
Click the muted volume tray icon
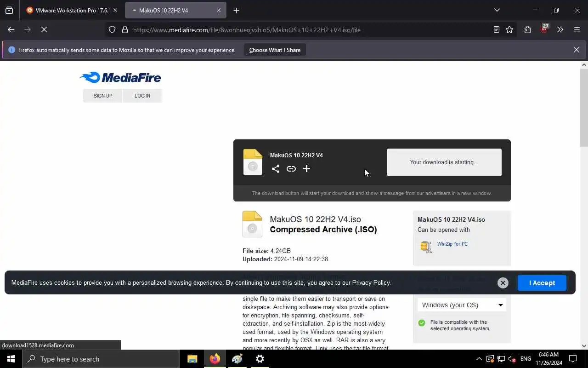[x=512, y=359]
